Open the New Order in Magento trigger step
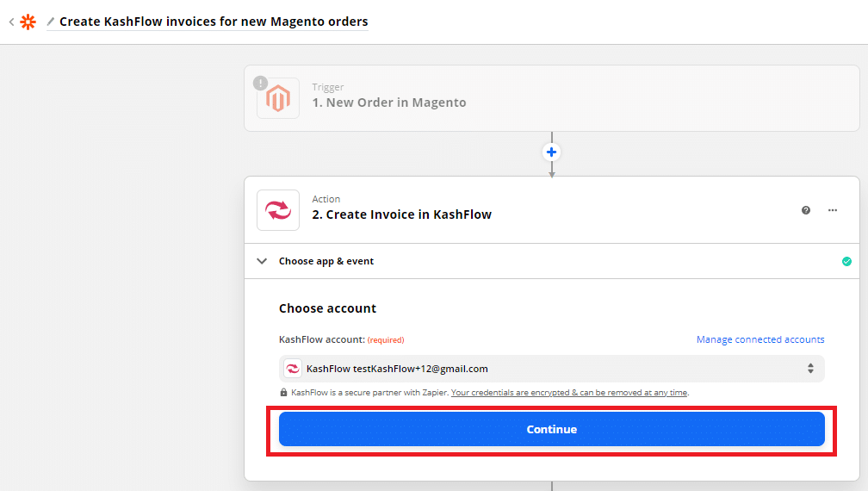The width and height of the screenshot is (868, 491). point(388,103)
